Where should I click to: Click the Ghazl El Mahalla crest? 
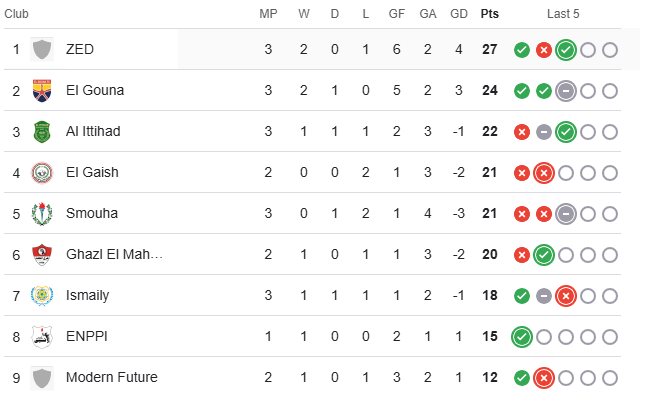42,255
